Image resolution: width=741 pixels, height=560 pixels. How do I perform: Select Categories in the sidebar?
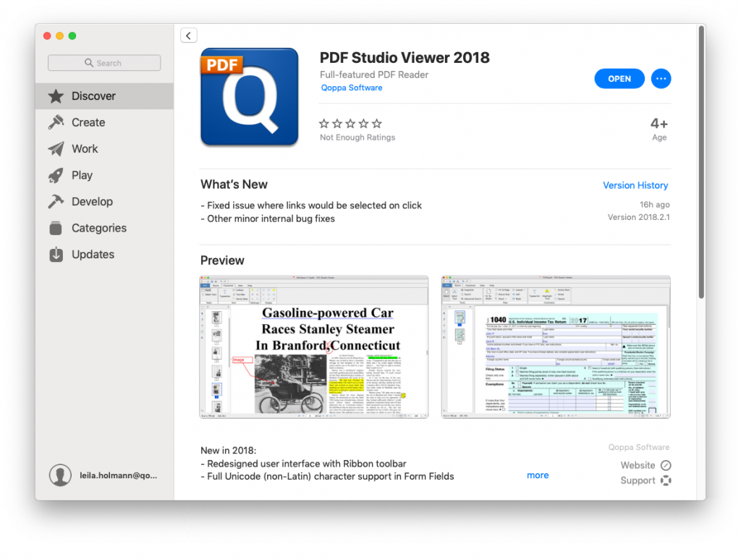[104, 228]
